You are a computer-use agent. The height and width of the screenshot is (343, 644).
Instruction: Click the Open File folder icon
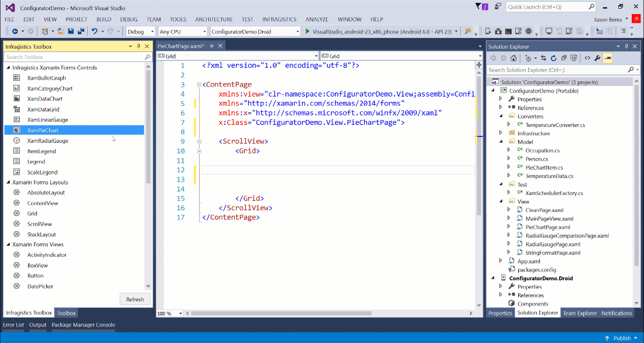click(60, 31)
